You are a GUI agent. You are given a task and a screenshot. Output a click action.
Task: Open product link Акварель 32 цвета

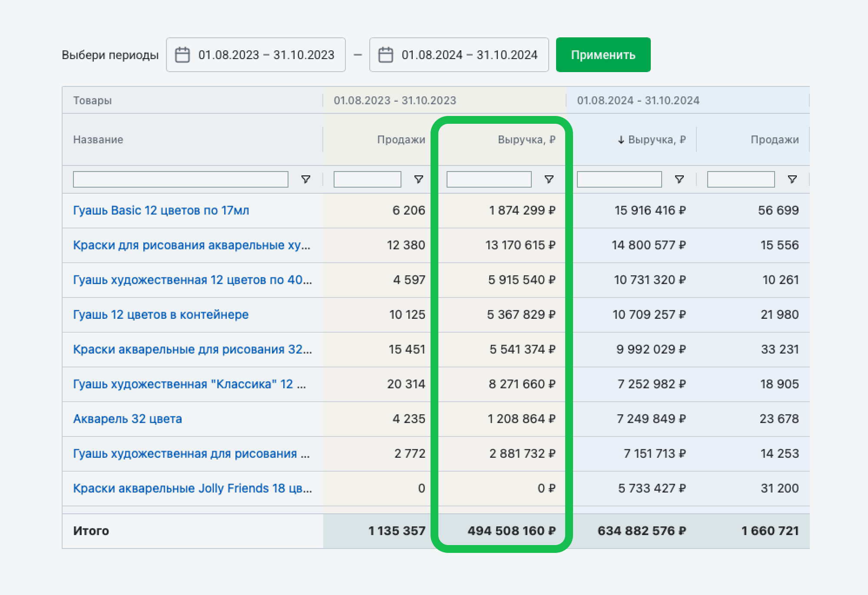pos(128,419)
